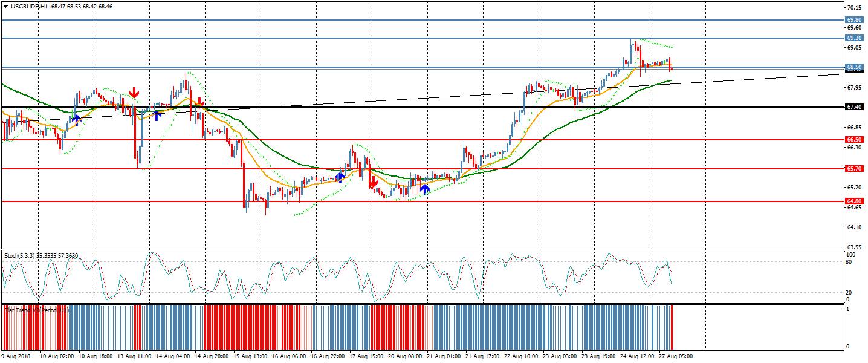Select the black 67.40 price label
Screen dimensions: 868x363
point(854,107)
